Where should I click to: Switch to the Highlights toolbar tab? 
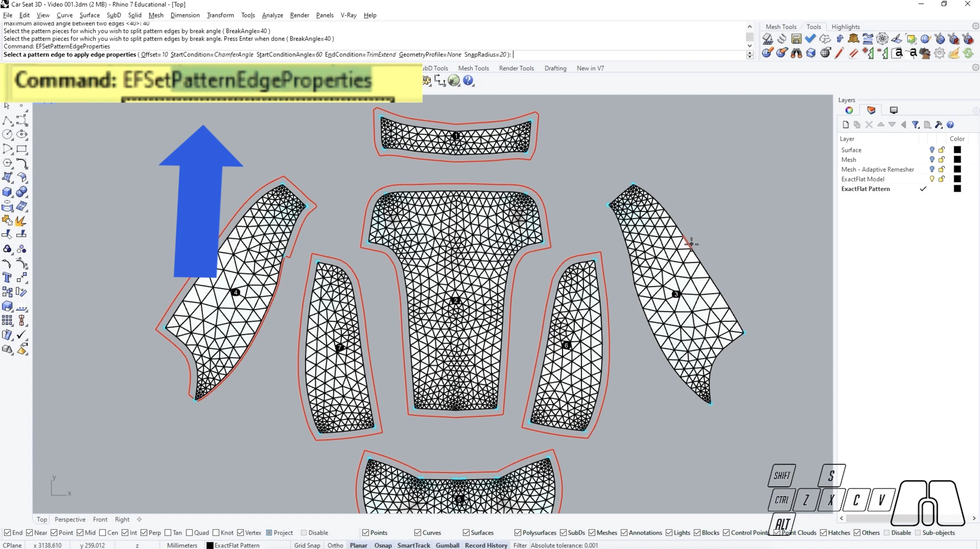pyautogui.click(x=846, y=27)
